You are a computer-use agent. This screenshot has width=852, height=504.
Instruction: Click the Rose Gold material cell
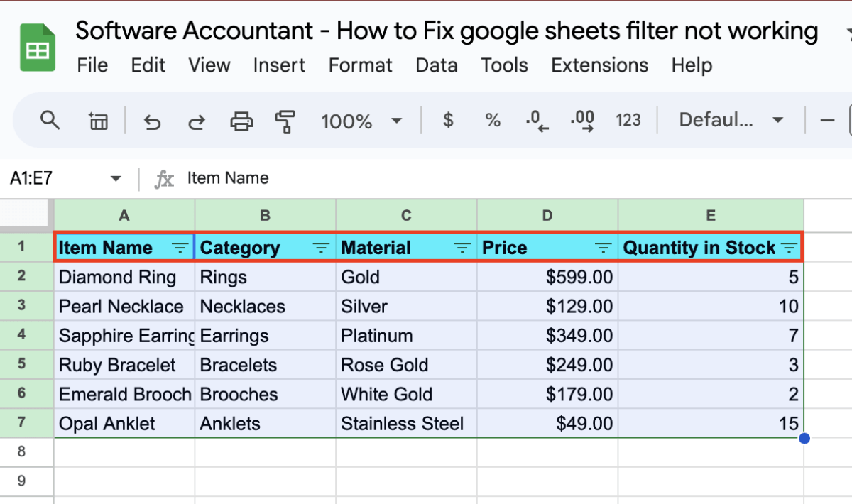point(406,365)
